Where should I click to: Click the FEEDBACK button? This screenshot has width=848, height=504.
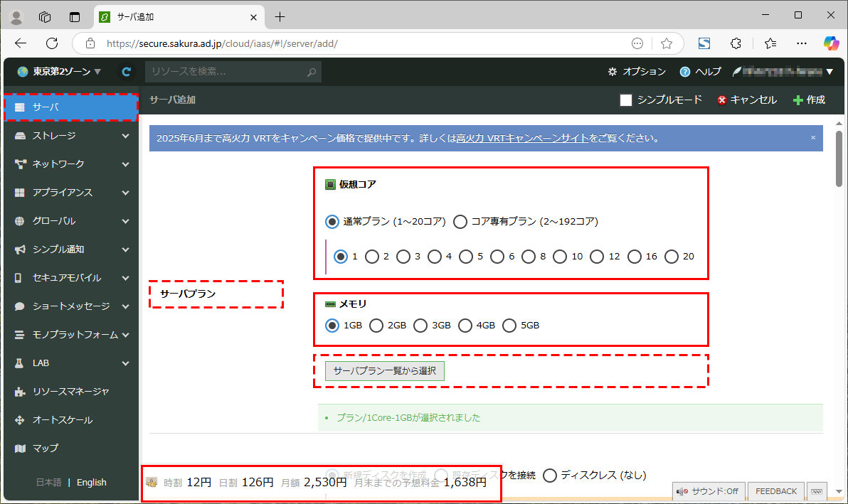(x=776, y=491)
